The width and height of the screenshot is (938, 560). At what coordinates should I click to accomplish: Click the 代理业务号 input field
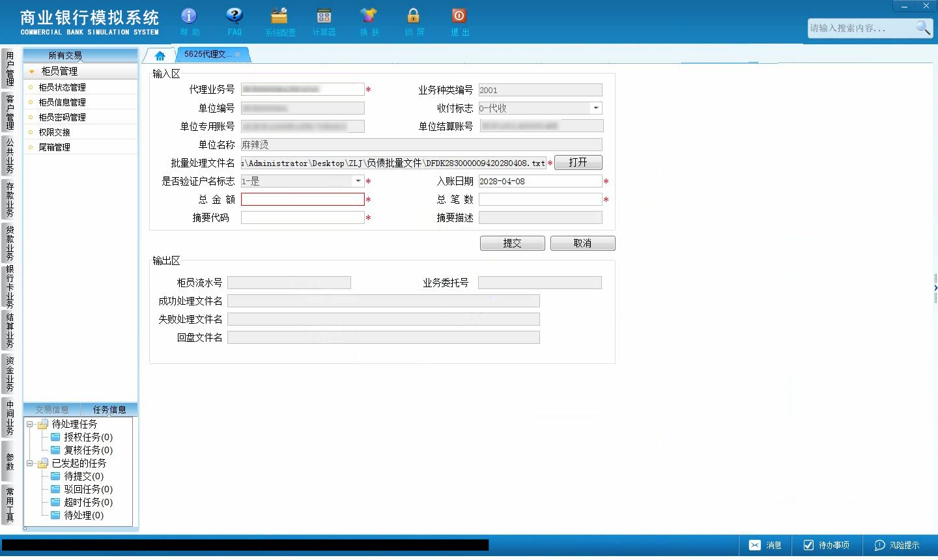tap(302, 89)
